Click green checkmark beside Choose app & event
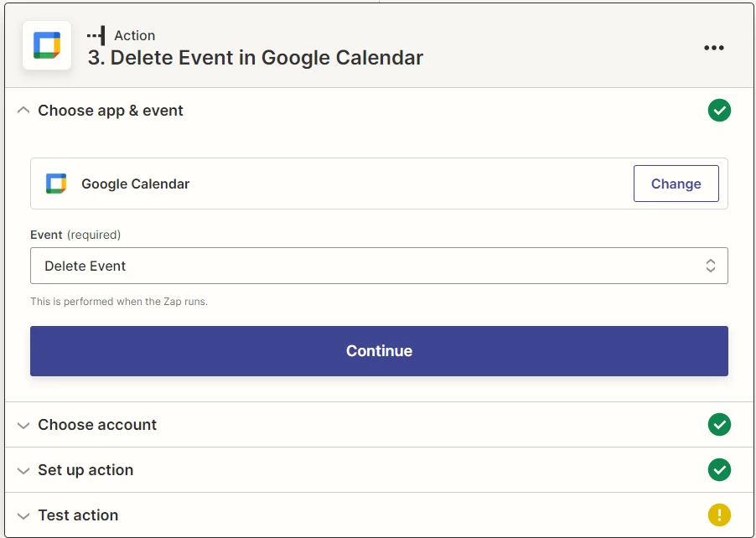Viewport: 756px width, 538px height. 719,111
